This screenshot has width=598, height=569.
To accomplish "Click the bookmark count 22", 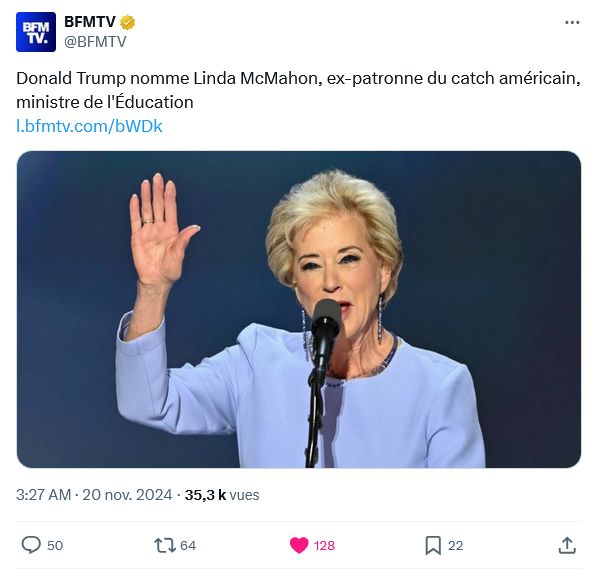I will coord(455,545).
